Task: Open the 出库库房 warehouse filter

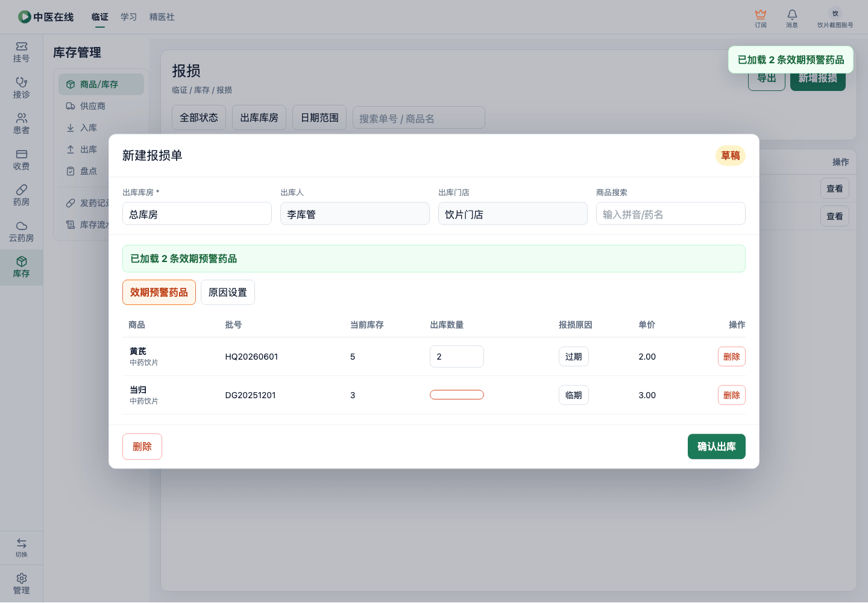Action: tap(259, 117)
